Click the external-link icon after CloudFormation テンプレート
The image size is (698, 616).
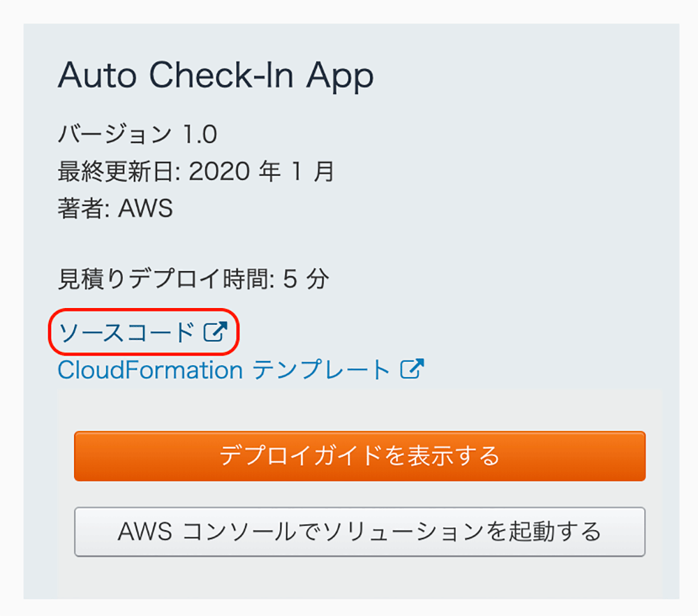pyautogui.click(x=412, y=369)
